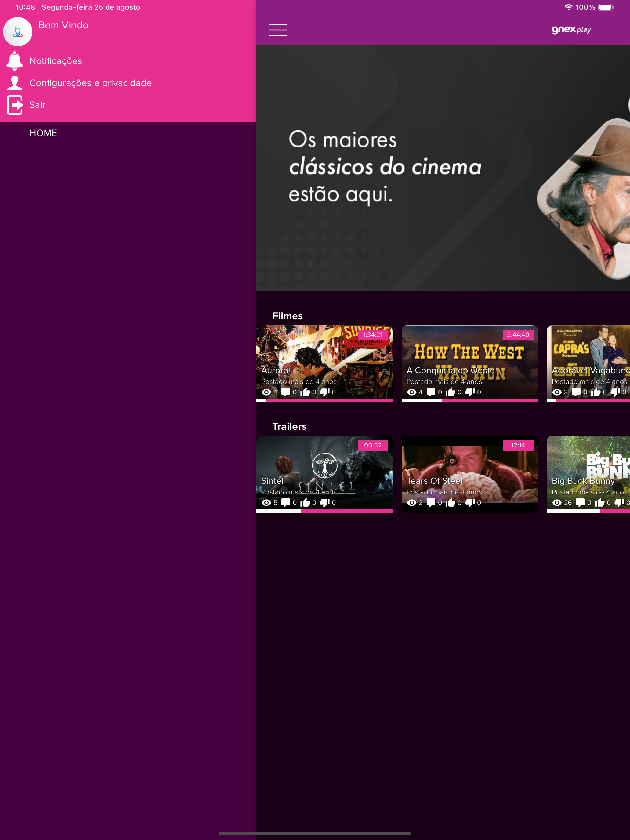The width and height of the screenshot is (630, 840).
Task: Tap the thumbs down icon on Aurora
Action: tap(325, 392)
